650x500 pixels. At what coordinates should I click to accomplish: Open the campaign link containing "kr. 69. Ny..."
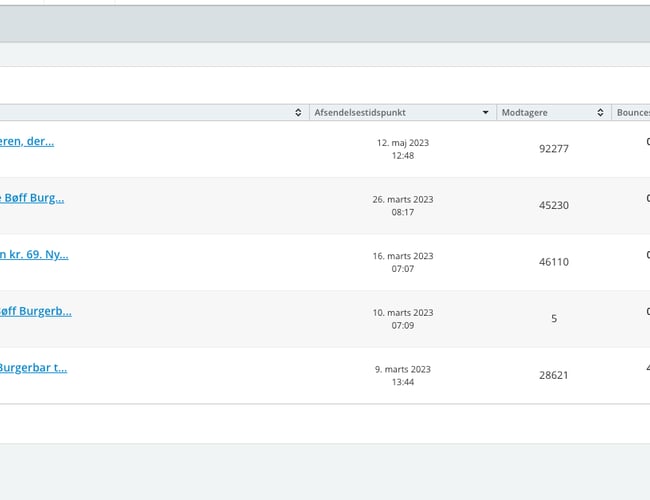pyautogui.click(x=34, y=254)
